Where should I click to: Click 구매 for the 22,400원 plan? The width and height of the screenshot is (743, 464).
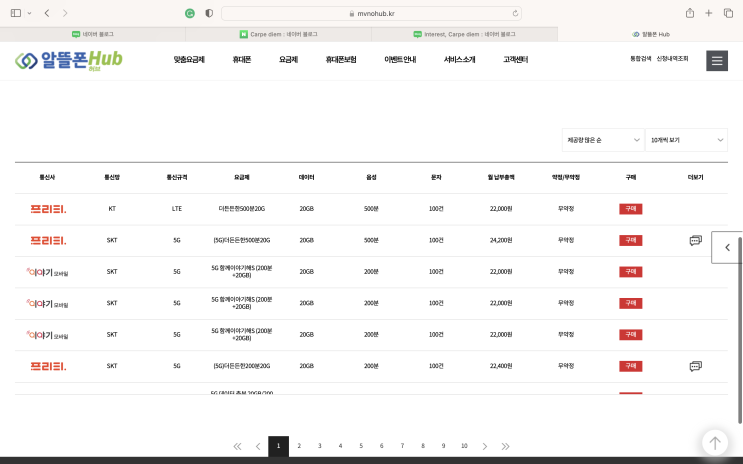tap(630, 366)
